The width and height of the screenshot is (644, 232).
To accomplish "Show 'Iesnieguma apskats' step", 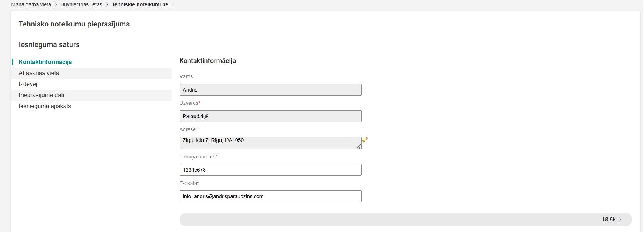I will click(45, 106).
